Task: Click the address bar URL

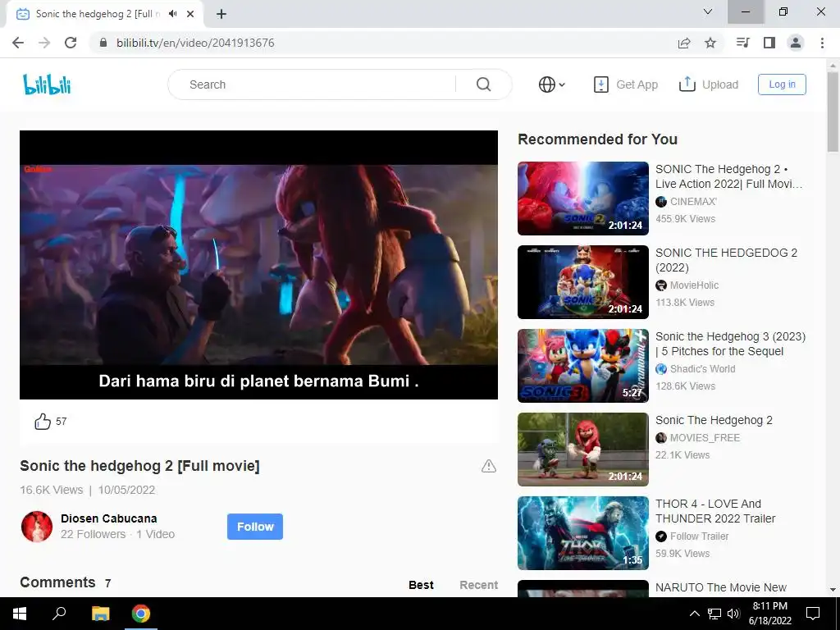Action: click(195, 43)
